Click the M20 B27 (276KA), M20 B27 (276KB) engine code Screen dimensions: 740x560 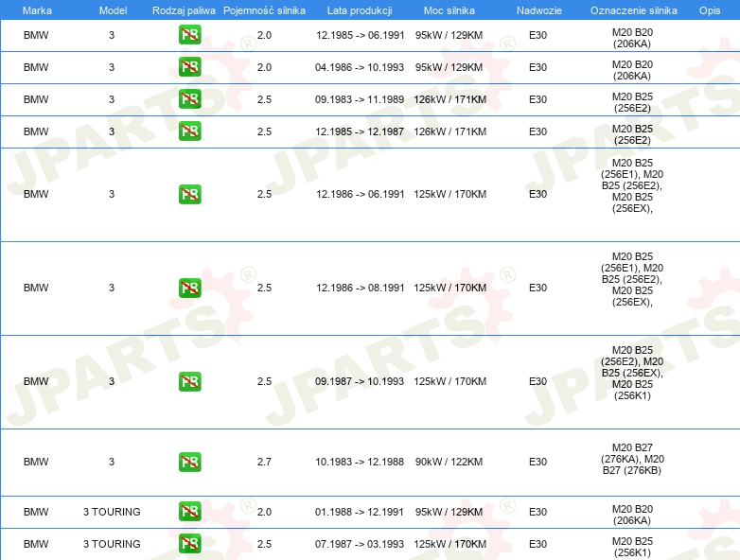coord(632,459)
